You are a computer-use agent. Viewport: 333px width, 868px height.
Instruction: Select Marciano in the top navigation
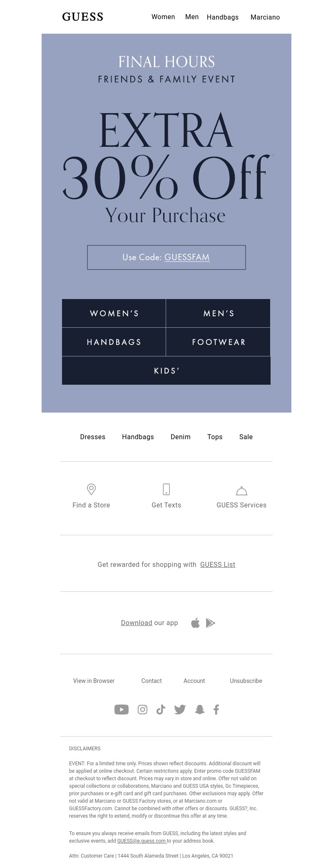point(265,17)
